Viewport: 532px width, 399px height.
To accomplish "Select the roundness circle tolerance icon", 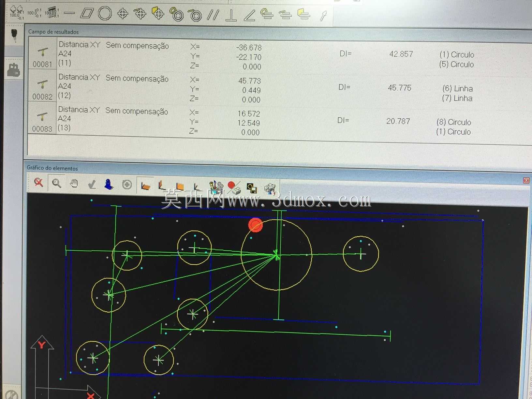I will (105, 14).
